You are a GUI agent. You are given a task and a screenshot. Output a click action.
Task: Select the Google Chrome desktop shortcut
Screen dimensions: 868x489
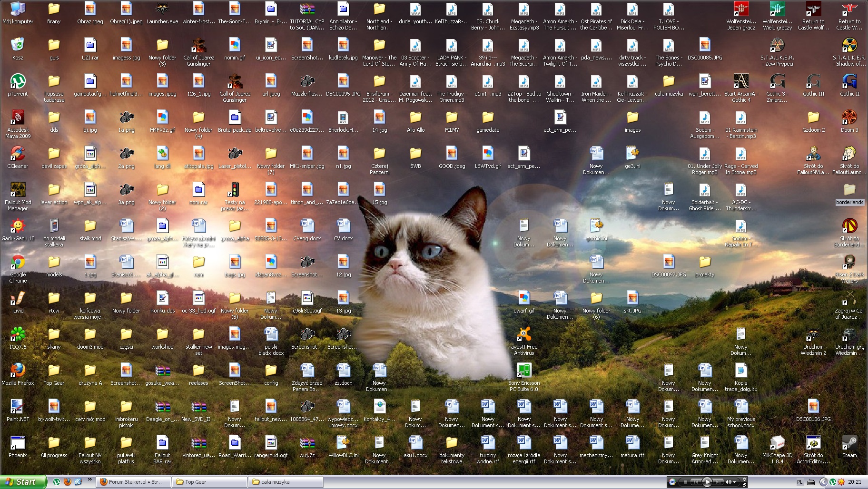coord(18,268)
